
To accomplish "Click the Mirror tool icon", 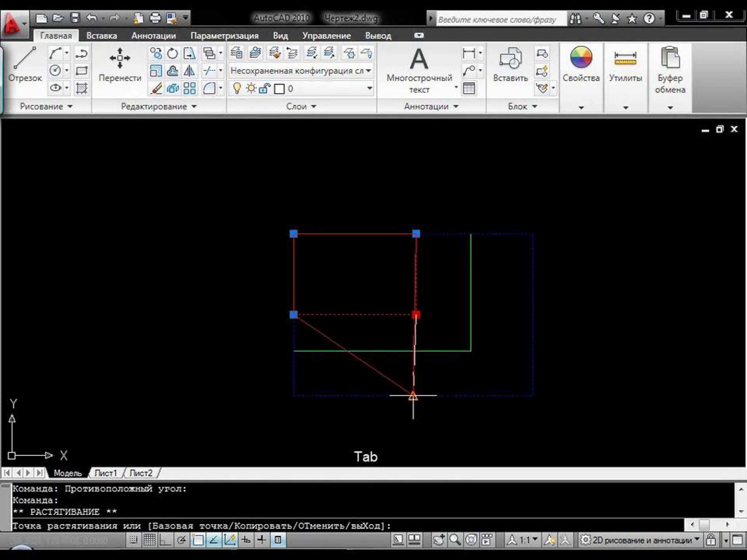I will [189, 71].
